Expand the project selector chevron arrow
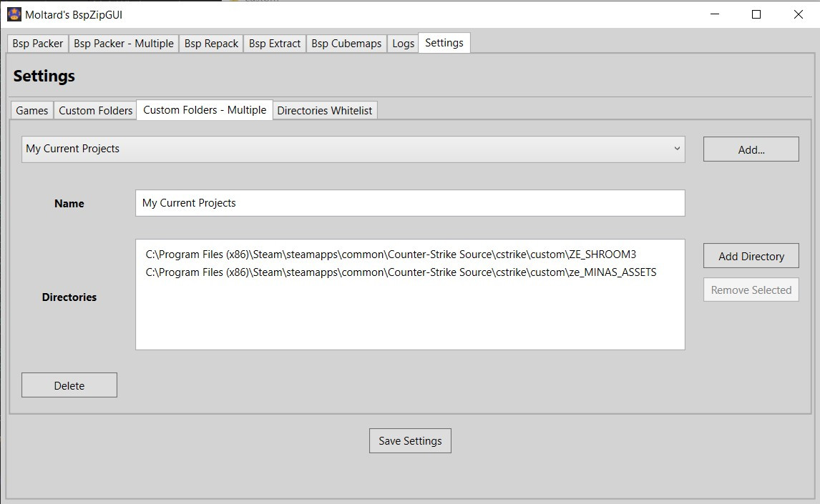 tap(678, 149)
